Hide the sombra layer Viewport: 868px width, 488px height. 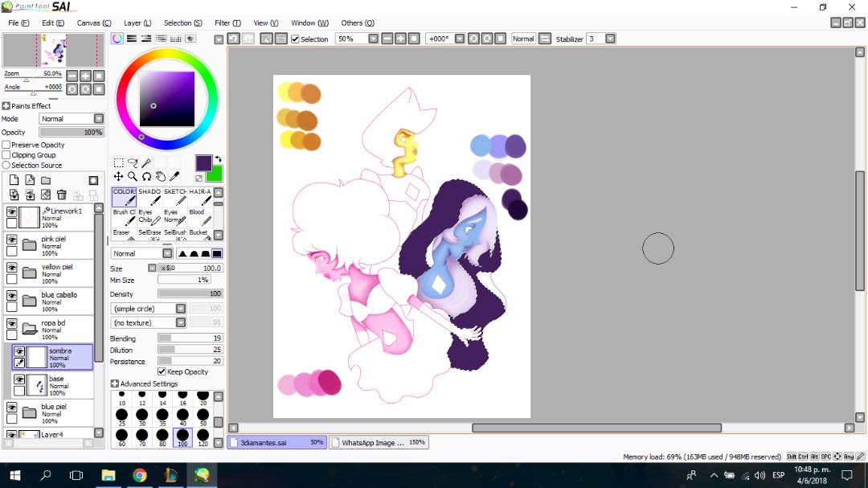coord(19,352)
